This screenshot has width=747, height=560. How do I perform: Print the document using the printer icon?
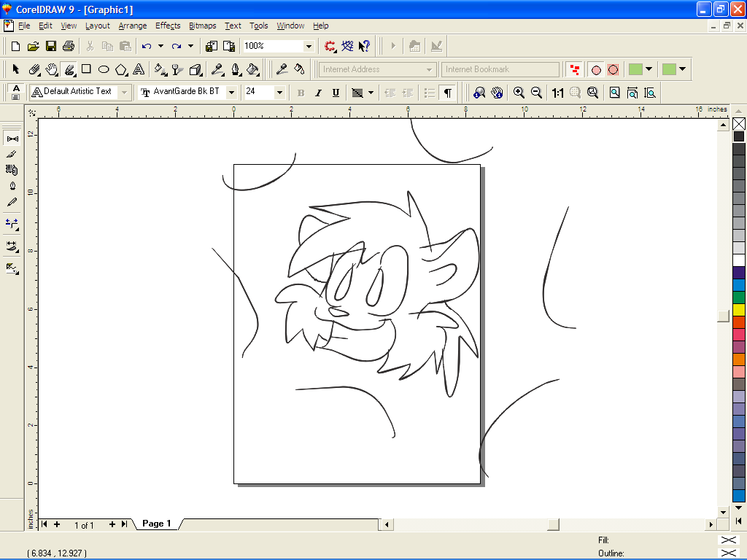click(68, 46)
